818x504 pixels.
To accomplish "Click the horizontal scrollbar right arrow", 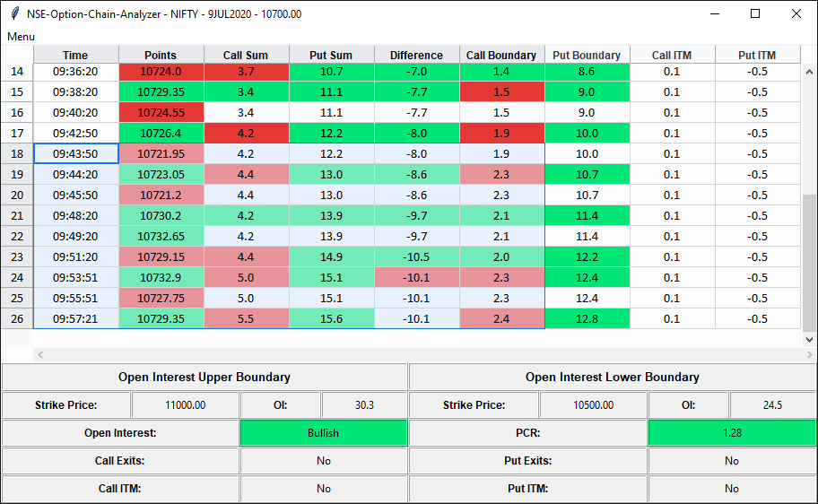I will tap(809, 355).
